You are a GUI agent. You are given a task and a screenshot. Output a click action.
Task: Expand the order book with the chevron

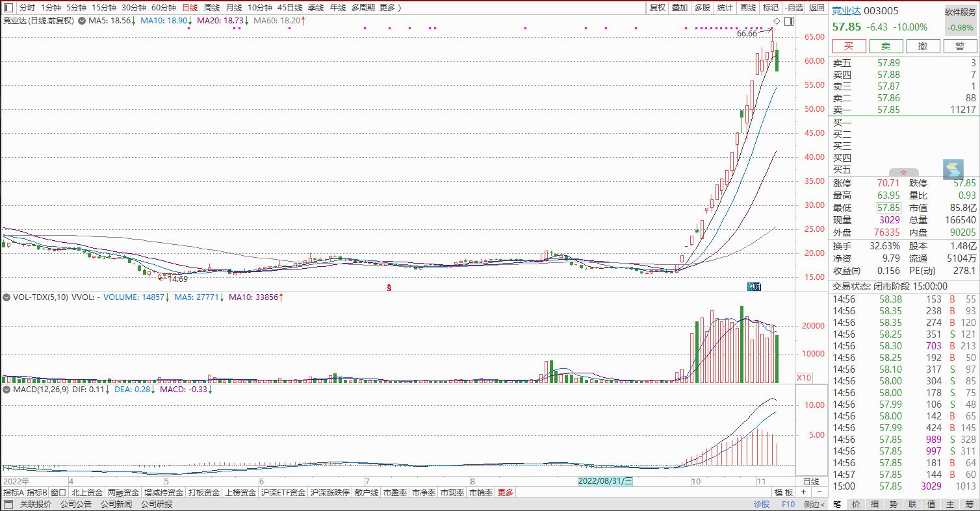coord(904,172)
